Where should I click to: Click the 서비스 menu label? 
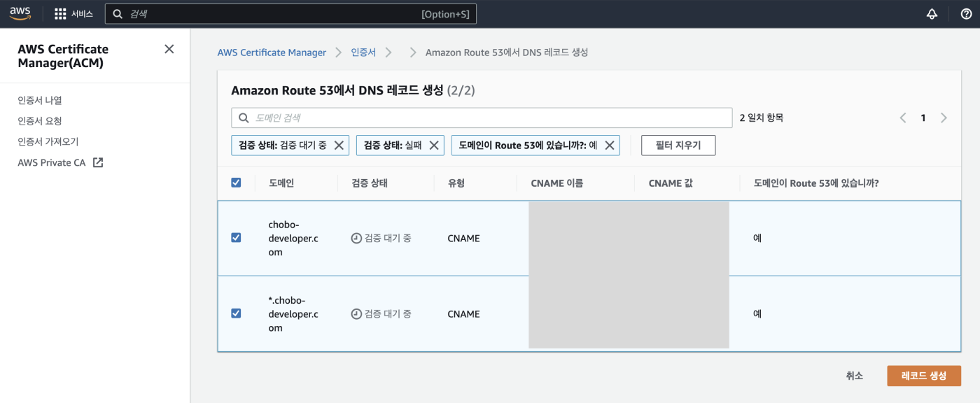pos(82,14)
